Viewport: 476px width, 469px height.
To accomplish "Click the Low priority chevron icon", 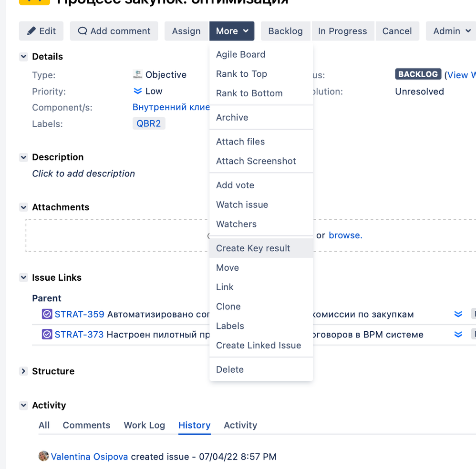I will [136, 91].
